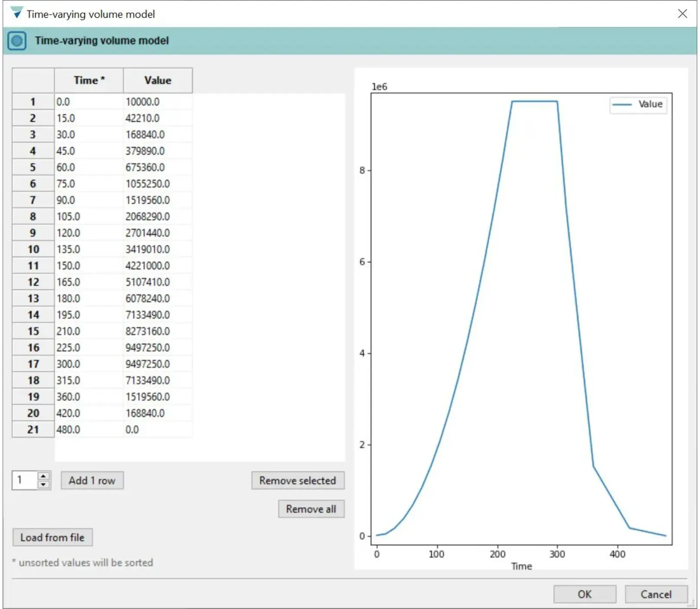Select value cell 2068290.0
700x609 pixels.
click(158, 217)
